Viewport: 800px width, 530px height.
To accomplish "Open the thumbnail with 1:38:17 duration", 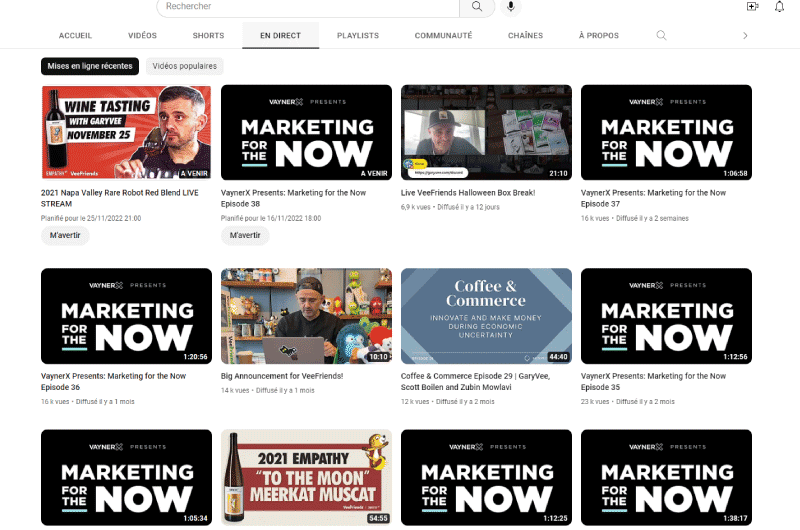I will pyautogui.click(x=666, y=477).
